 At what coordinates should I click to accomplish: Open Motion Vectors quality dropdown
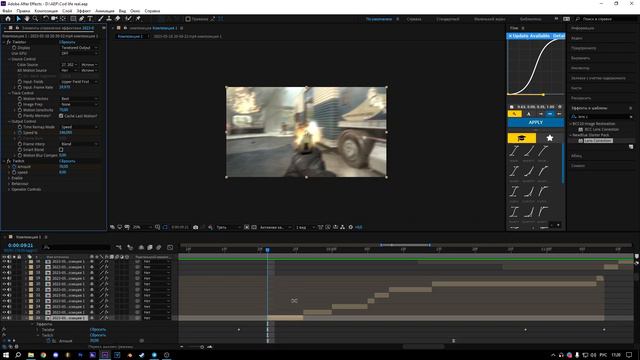pos(79,99)
